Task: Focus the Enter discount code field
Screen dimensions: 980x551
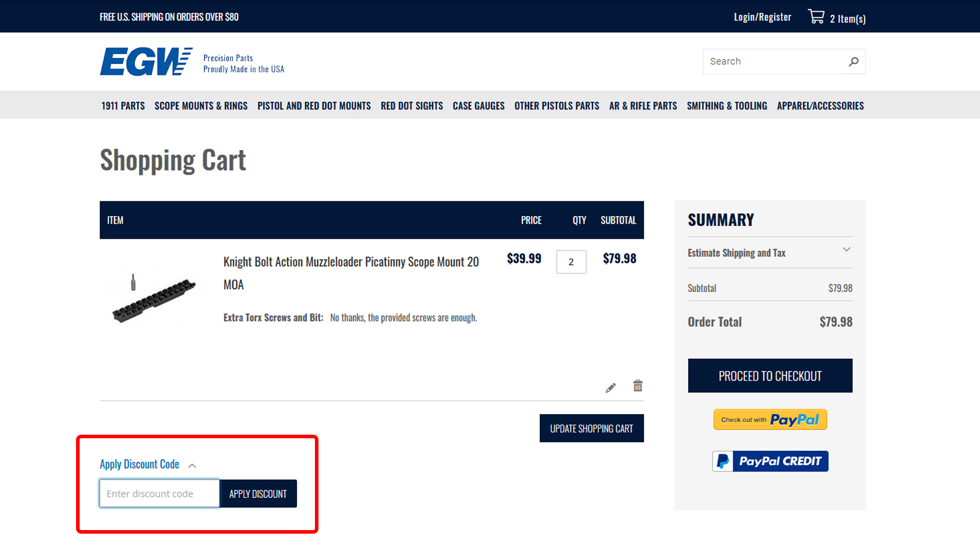Action: coord(159,493)
